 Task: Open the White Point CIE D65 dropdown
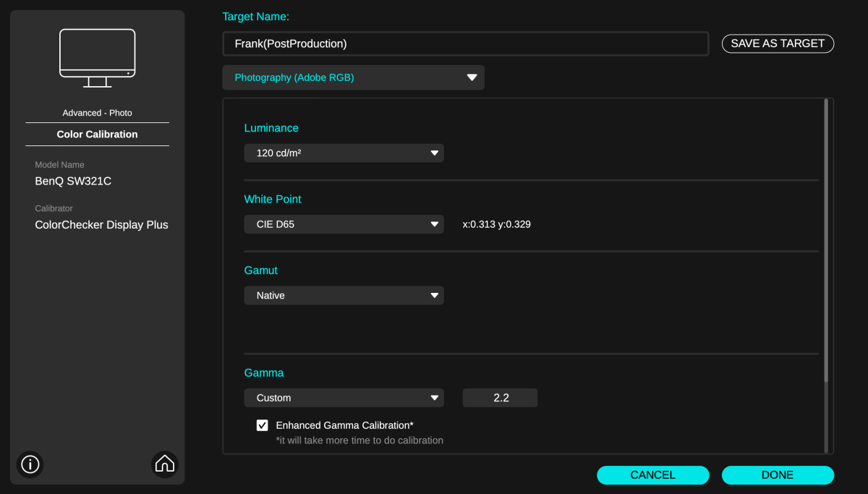click(x=344, y=224)
